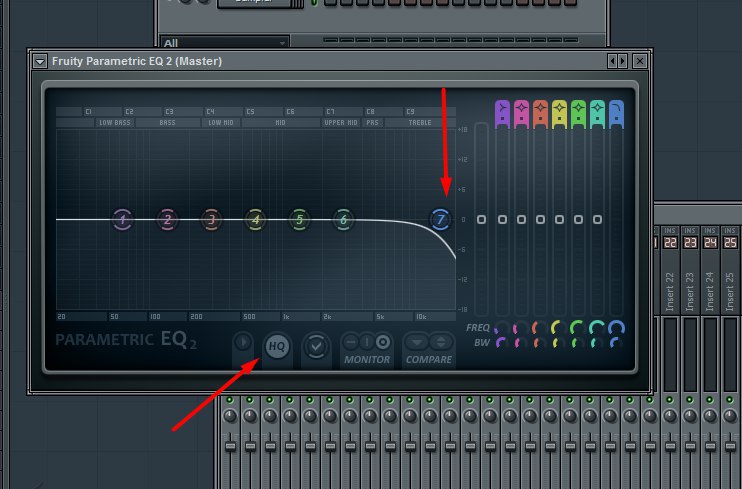The image size is (742, 489).
Task: Select the Monitor vertical-line mode
Action: coord(367,342)
